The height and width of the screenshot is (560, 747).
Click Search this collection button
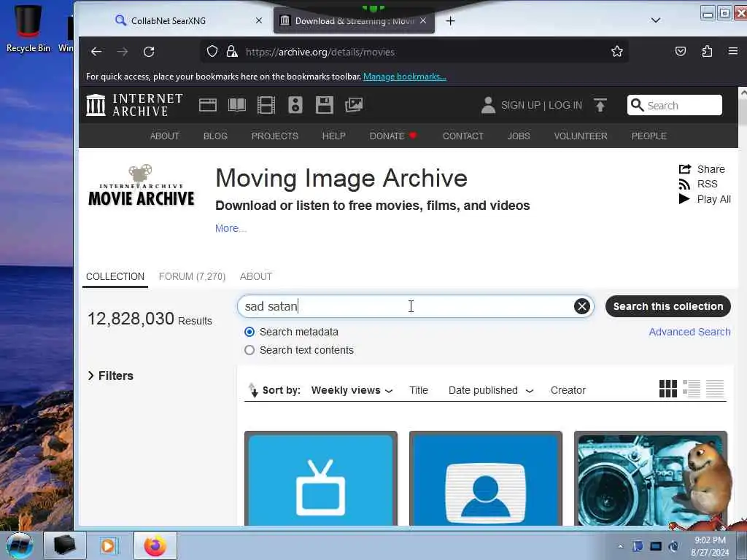[668, 306]
